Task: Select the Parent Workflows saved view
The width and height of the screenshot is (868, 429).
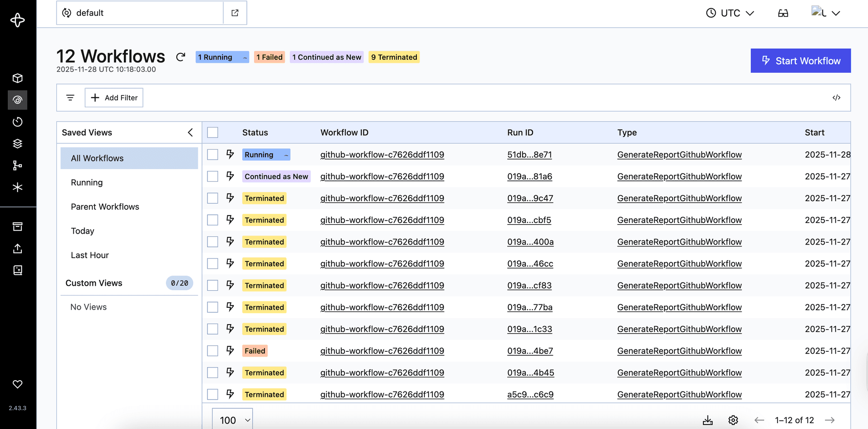Action: [105, 207]
